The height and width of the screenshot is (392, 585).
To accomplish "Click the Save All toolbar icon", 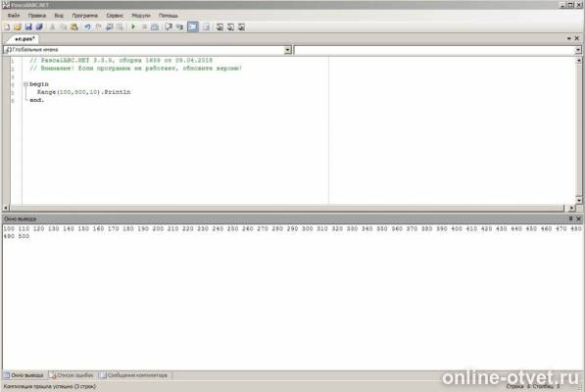I will (39, 26).
